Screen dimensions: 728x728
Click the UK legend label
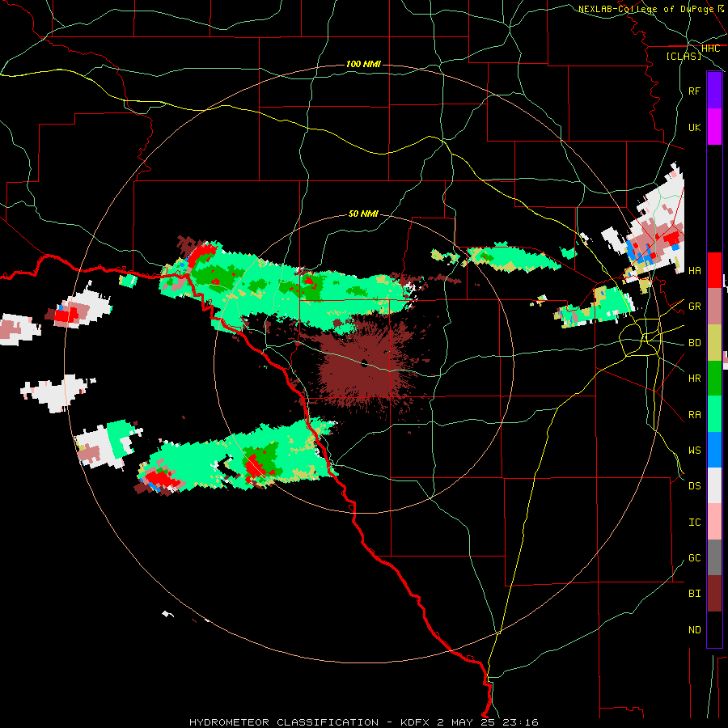(x=694, y=127)
